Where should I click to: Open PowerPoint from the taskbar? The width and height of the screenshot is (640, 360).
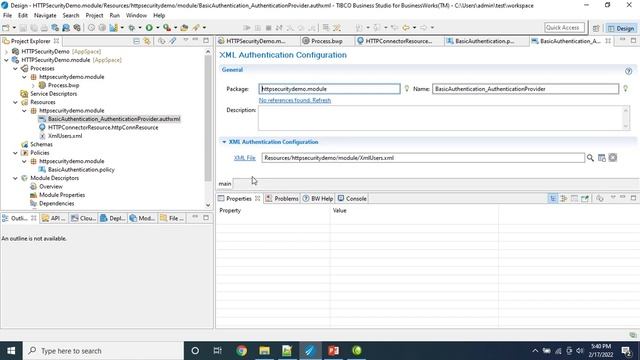[333, 351]
